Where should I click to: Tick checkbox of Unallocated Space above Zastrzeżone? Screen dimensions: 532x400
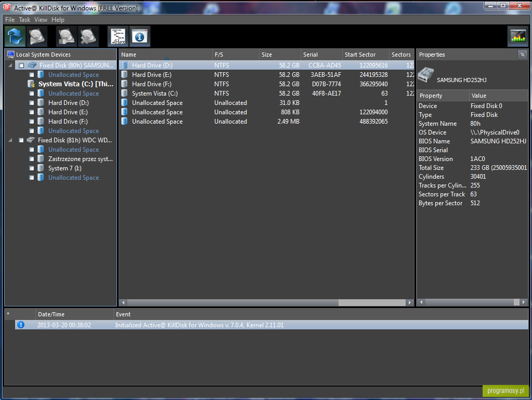[x=32, y=150]
